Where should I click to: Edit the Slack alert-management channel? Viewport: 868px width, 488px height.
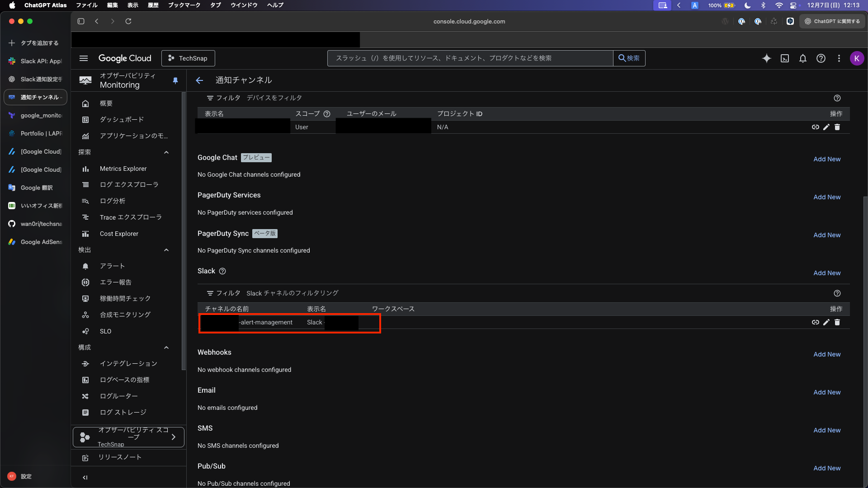click(x=826, y=322)
